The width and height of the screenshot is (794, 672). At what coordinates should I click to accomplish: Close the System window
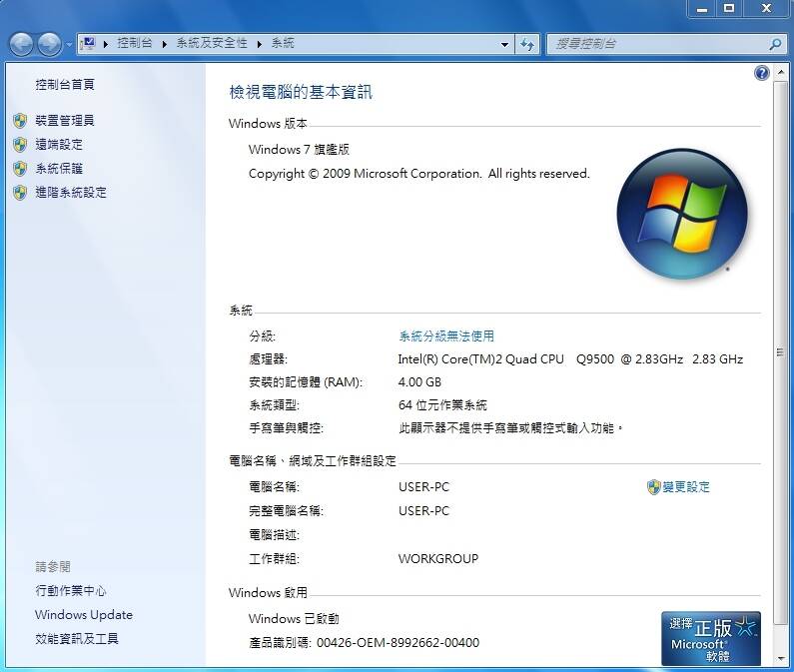tap(766, 9)
